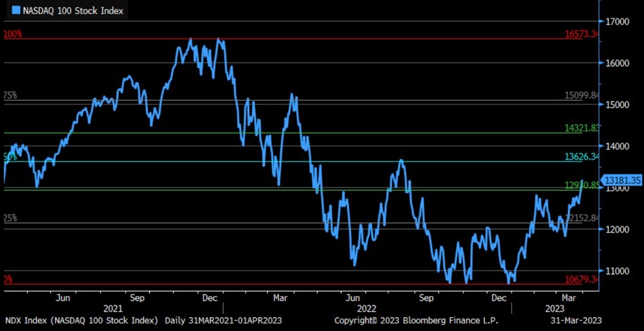This screenshot has width=644, height=331.
Task: Click the 2023 year label on time axis
Action: [x=555, y=308]
